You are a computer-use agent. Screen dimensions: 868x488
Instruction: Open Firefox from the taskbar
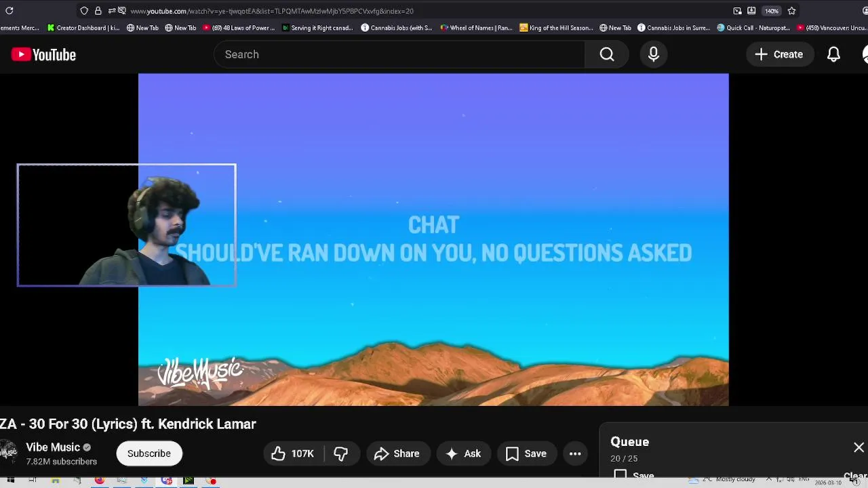99,481
